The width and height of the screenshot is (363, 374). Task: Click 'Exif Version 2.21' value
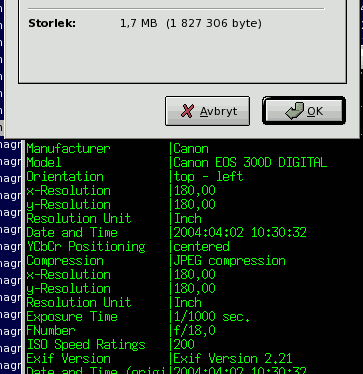233,359
